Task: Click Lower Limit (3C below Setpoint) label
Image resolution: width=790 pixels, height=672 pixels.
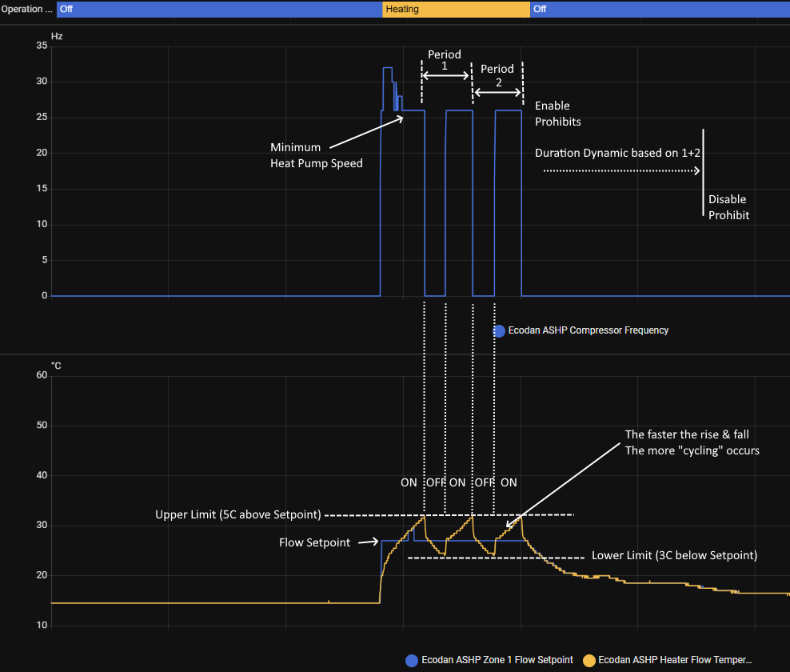Action: [x=673, y=555]
